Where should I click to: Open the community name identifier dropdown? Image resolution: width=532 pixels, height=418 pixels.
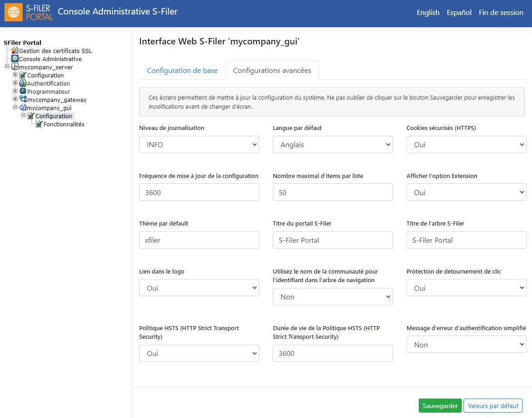click(x=333, y=297)
